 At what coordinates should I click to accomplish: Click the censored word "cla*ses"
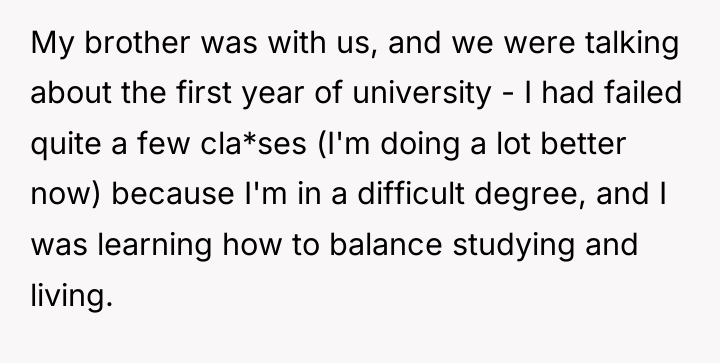pos(253,144)
